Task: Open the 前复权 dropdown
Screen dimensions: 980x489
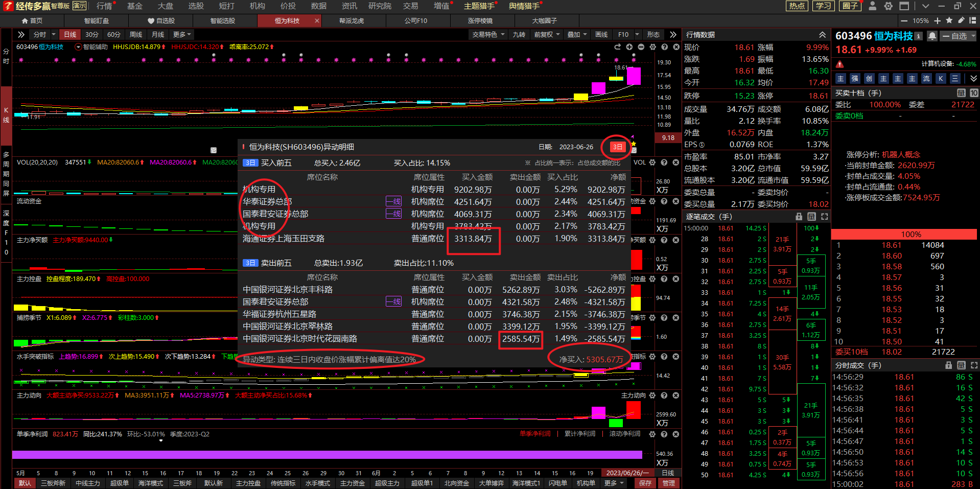Action: [547, 35]
